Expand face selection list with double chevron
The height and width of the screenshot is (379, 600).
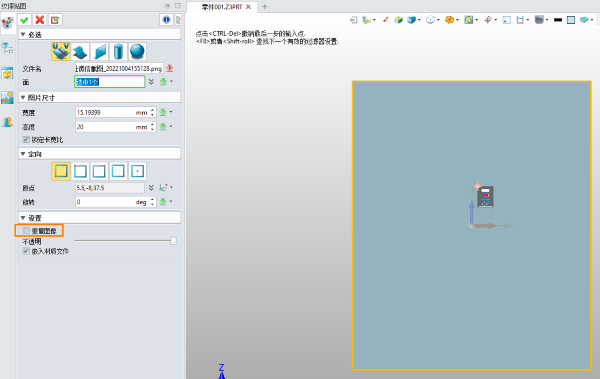pyautogui.click(x=151, y=82)
